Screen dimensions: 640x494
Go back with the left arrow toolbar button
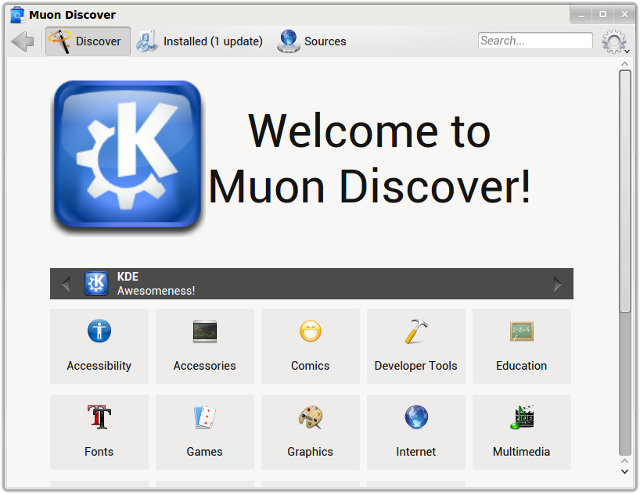pyautogui.click(x=23, y=41)
